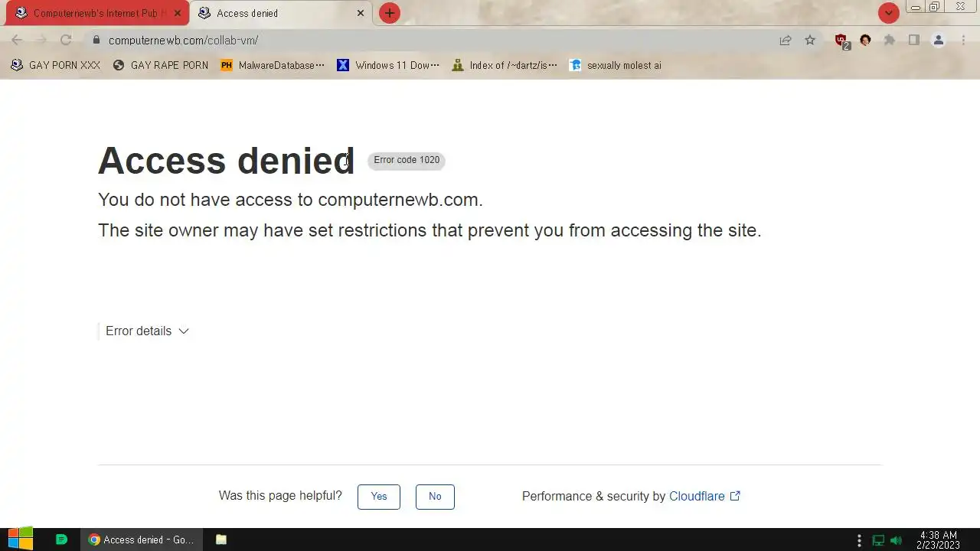This screenshot has height=551, width=980.
Task: Answer Yes to page helpful question
Action: point(379,497)
